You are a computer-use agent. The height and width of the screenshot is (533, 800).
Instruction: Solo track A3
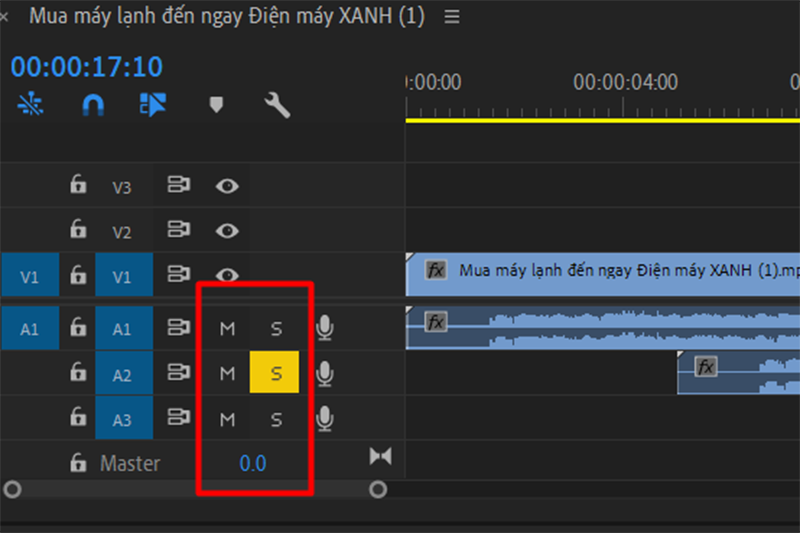[x=276, y=420]
